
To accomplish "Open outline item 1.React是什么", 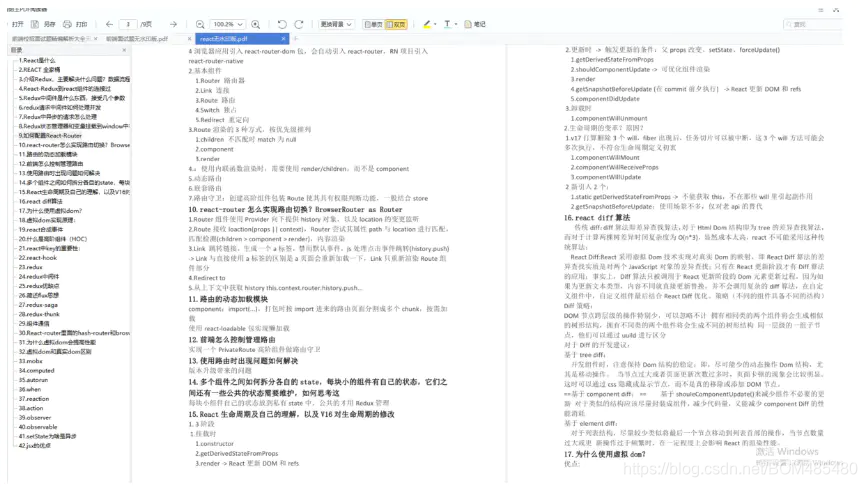I will pyautogui.click(x=37, y=61).
